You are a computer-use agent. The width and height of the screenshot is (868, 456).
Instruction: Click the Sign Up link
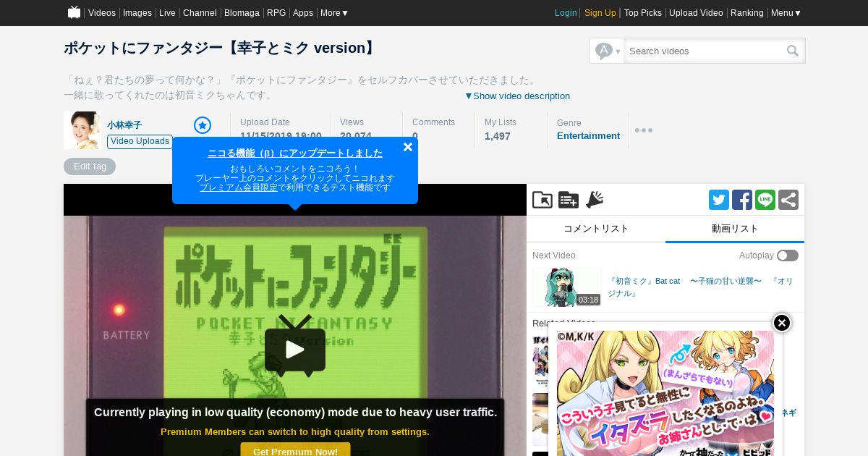600,13
